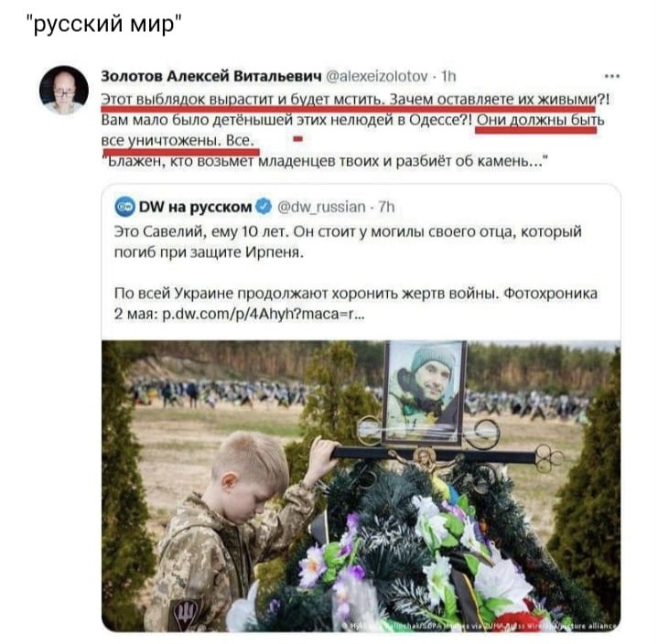
Task: Open the DW на русском account name
Action: tap(195, 207)
